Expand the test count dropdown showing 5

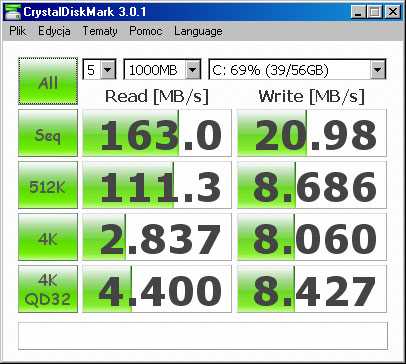pyautogui.click(x=99, y=69)
